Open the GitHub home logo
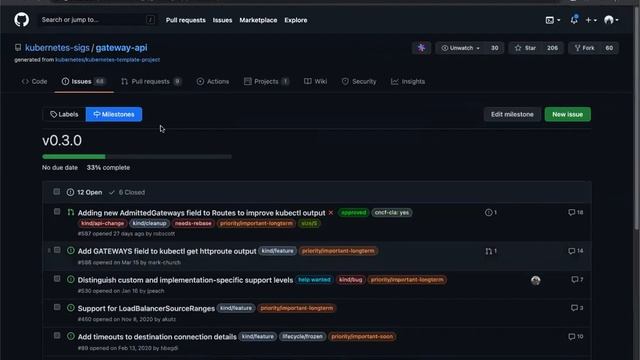This screenshot has width=640, height=360. [22, 20]
